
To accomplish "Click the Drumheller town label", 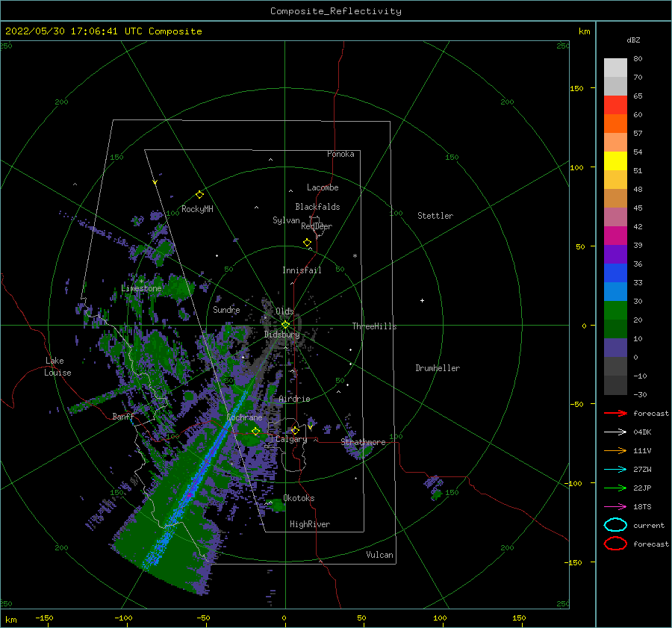I will pos(438,368).
